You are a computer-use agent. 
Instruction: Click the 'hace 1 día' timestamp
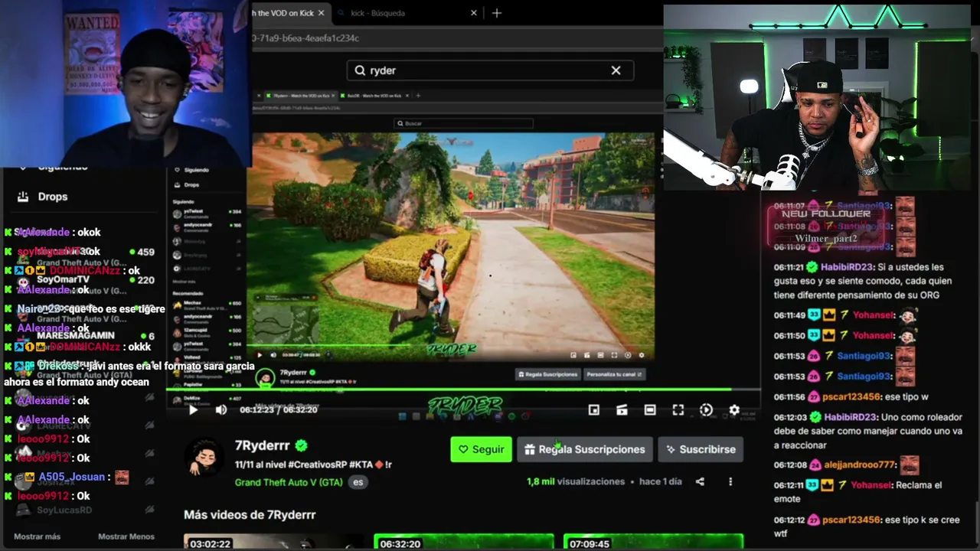point(661,481)
